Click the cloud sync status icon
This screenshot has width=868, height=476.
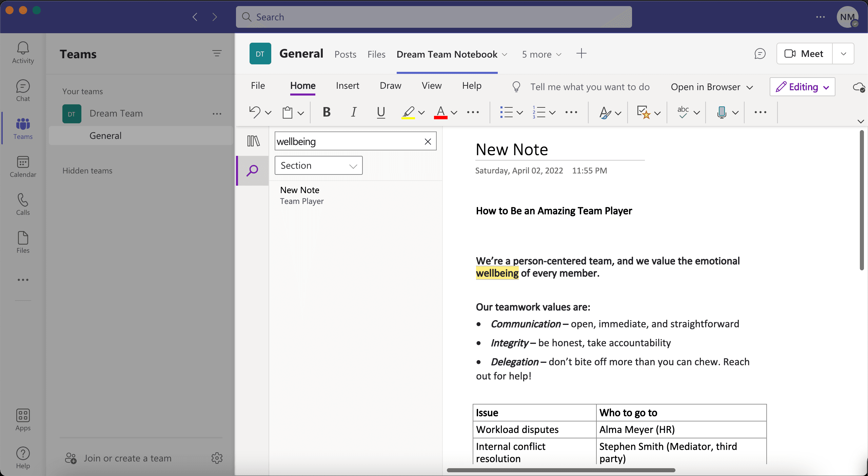pyautogui.click(x=859, y=87)
